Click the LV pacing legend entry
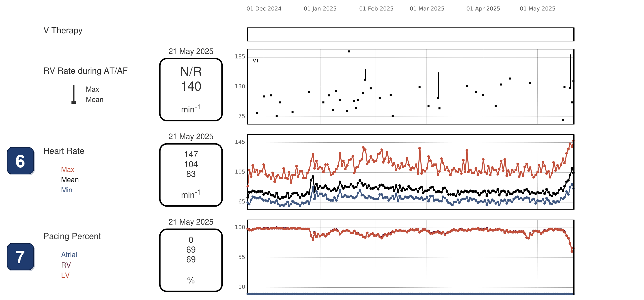This screenshot has height=300, width=644. point(65,275)
